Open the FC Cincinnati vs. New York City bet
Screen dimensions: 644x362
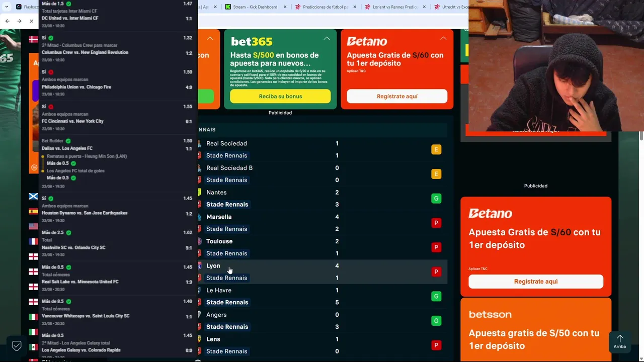point(72,121)
